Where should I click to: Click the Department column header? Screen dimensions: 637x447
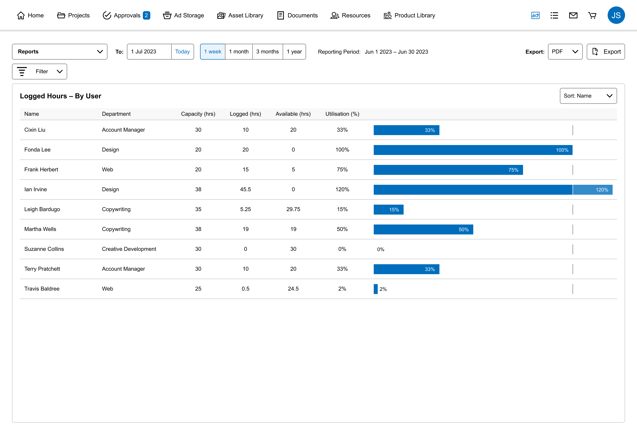point(116,114)
